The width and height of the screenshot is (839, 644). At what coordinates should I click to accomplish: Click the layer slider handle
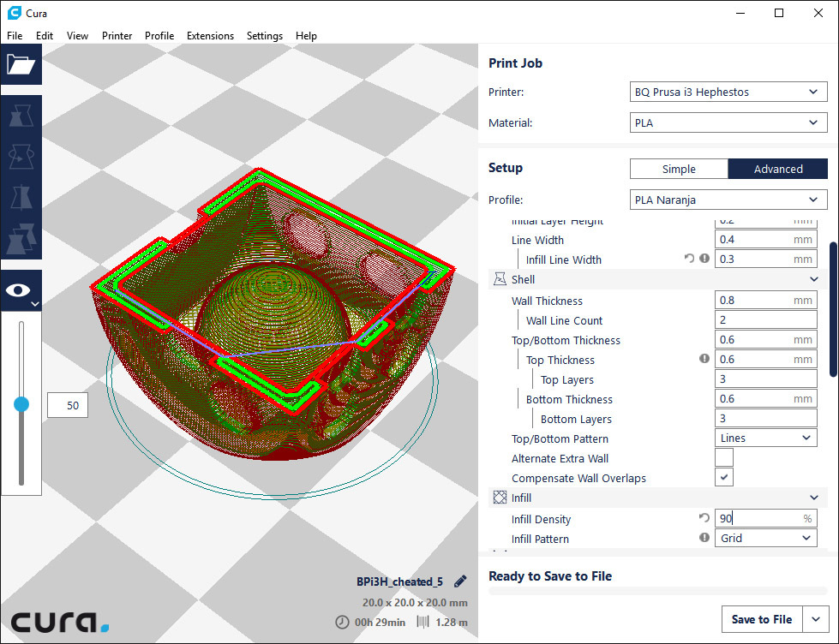pyautogui.click(x=21, y=404)
